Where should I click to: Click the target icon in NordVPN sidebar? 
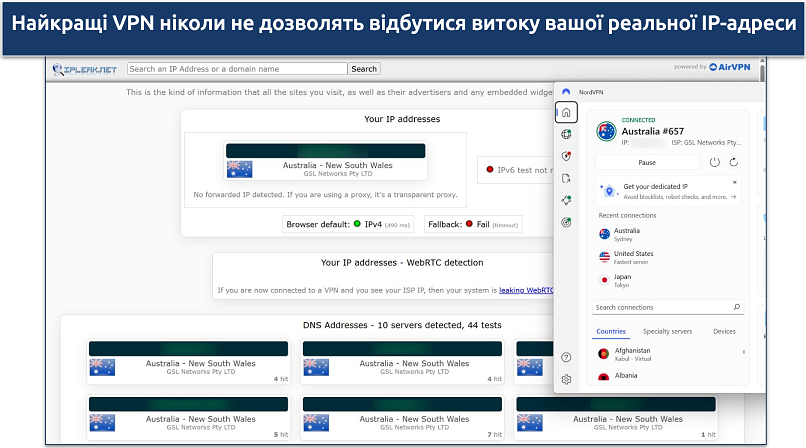pyautogui.click(x=566, y=222)
